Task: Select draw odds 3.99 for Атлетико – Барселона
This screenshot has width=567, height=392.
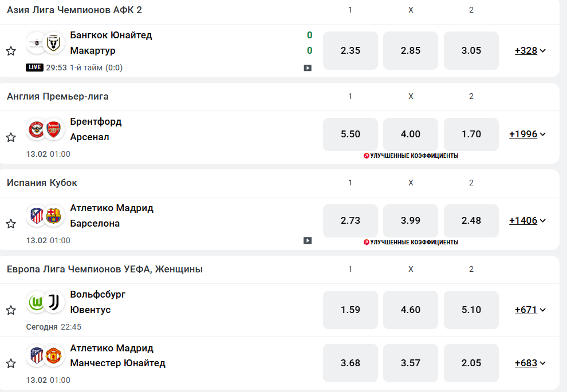Action: [x=410, y=220]
